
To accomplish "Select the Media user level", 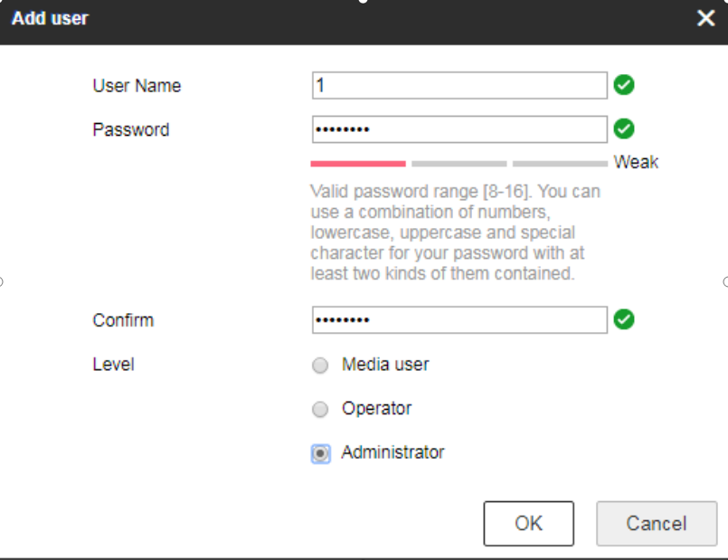I will (x=320, y=365).
